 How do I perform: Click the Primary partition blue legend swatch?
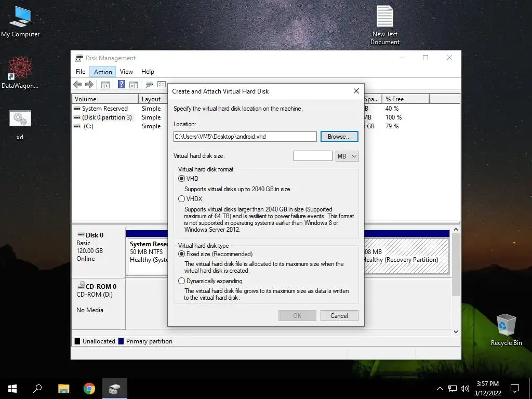[121, 341]
